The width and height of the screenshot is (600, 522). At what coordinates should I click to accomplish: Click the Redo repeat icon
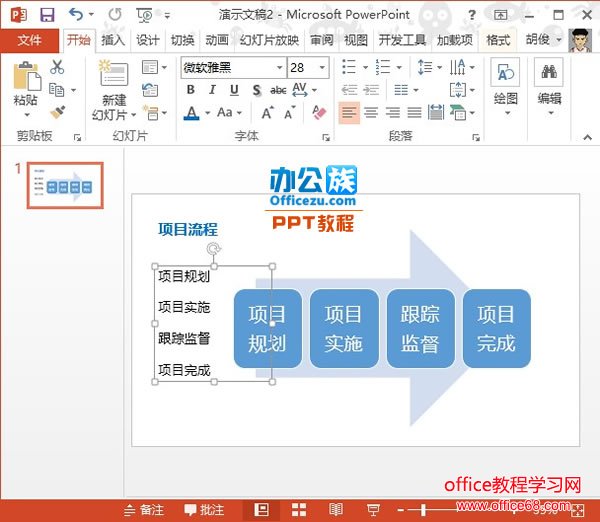point(115,15)
